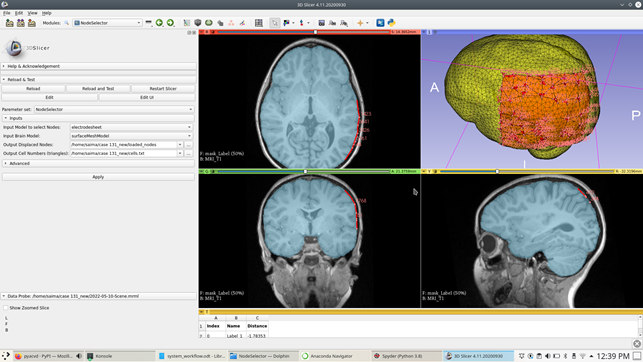Open the Modules NodeSelector dropdown
This screenshot has width=643, height=362.
107,23
